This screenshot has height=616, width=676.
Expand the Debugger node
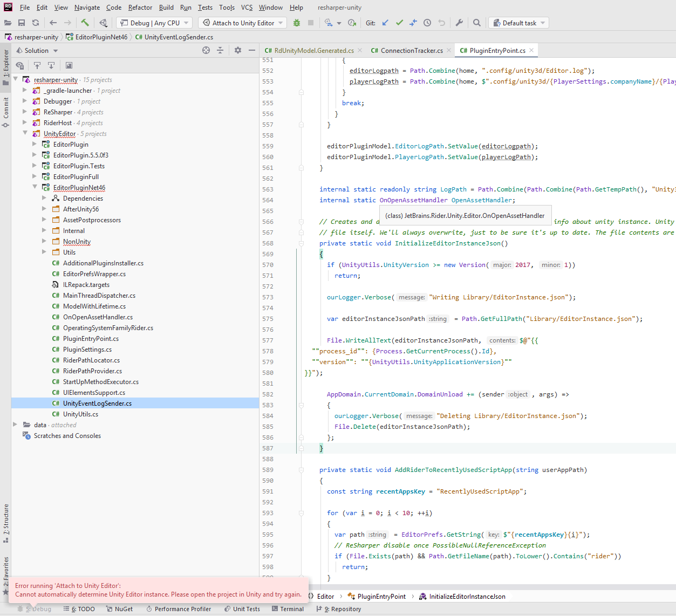click(25, 101)
